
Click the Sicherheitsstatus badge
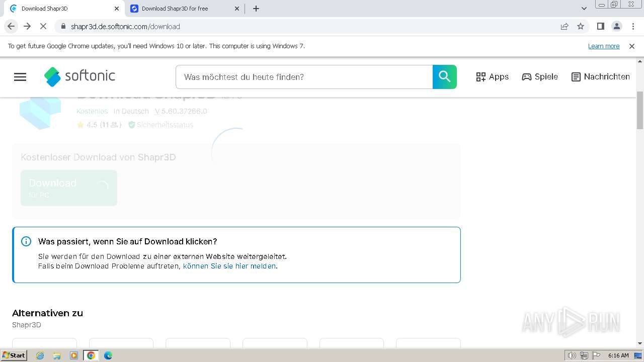point(160,125)
